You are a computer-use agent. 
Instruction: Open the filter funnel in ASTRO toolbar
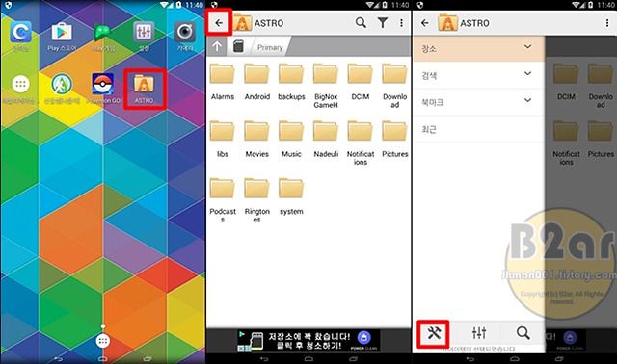click(x=383, y=23)
